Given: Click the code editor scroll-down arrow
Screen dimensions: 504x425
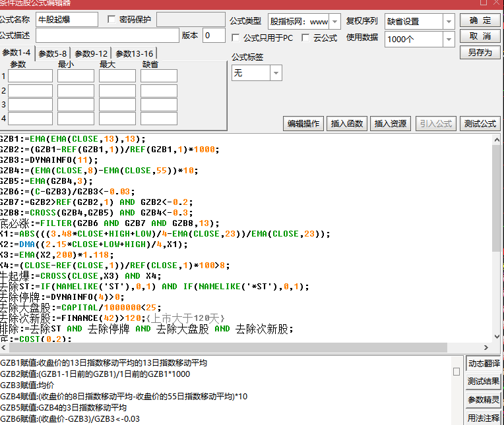Looking at the screenshot, I should 497,337.
